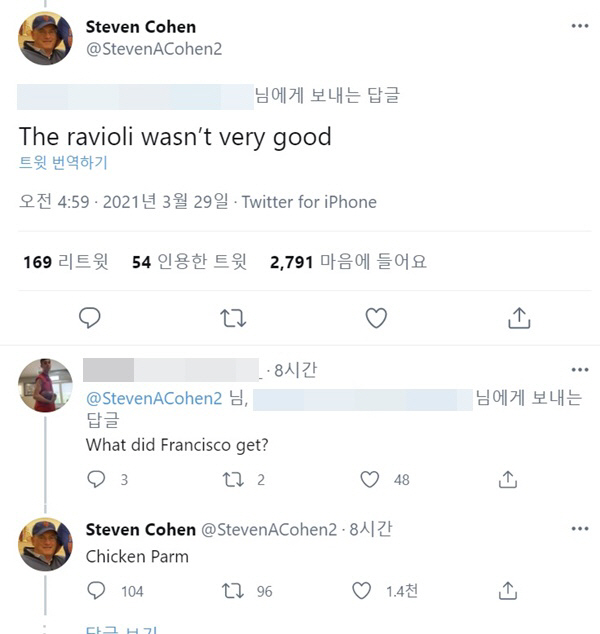View the 169 리트윗 list

[x=66, y=262]
